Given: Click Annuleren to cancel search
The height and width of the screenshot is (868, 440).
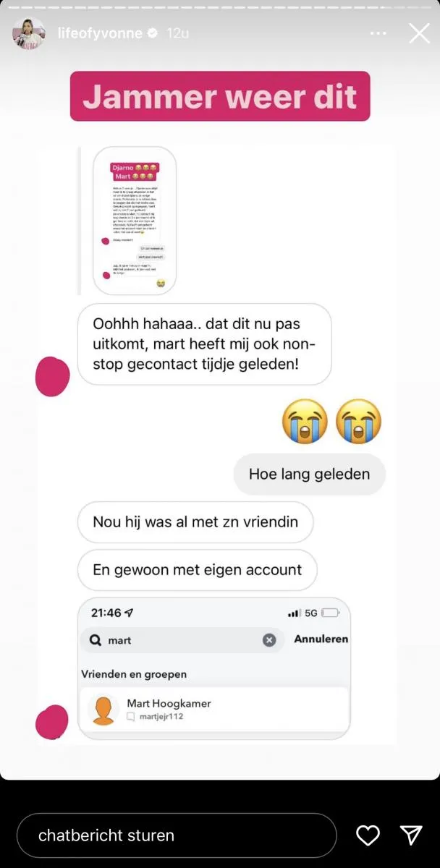Looking at the screenshot, I should point(321,639).
